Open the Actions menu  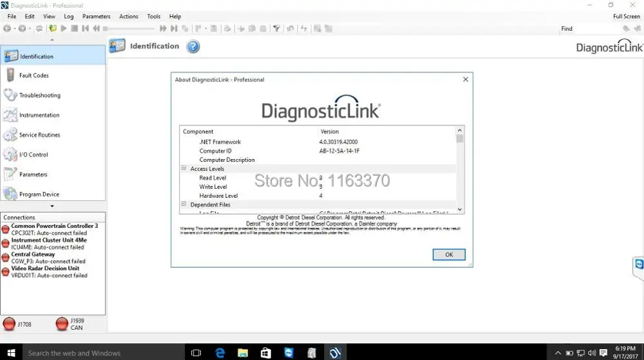129,16
